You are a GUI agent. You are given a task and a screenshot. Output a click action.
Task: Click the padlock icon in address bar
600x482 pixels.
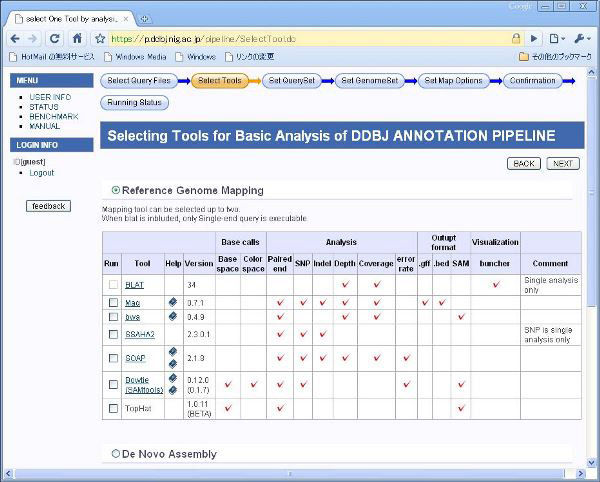pyautogui.click(x=517, y=38)
